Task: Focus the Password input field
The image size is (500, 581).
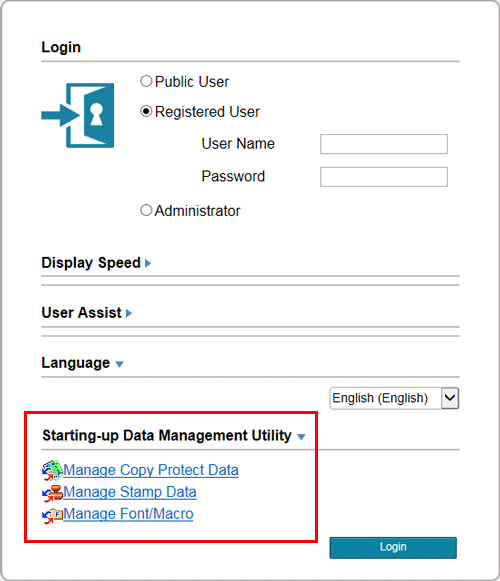Action: (384, 177)
